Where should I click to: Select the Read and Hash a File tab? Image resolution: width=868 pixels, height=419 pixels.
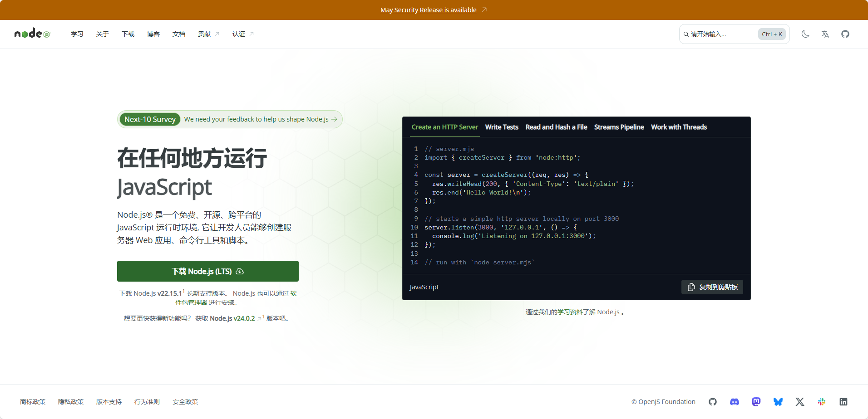(557, 127)
